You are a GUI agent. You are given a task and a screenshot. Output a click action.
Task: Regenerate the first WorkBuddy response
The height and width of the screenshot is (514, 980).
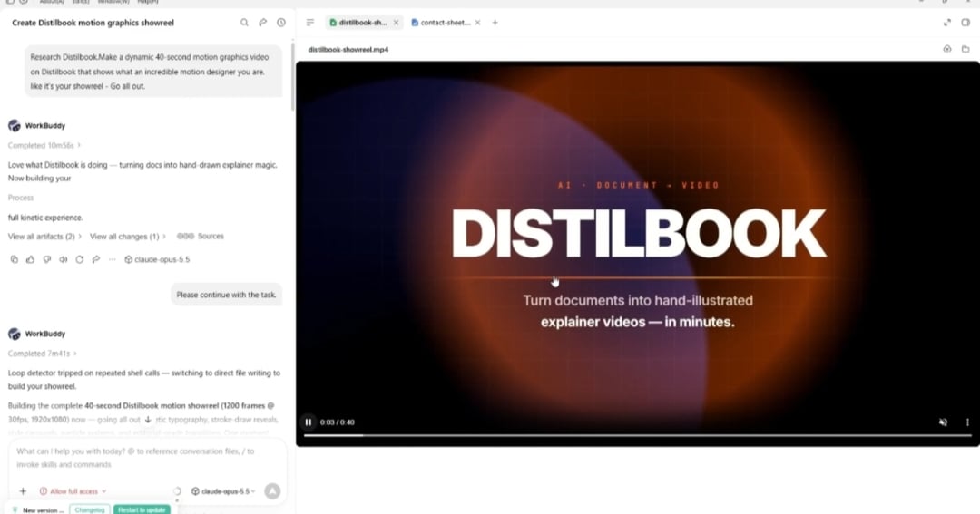79,259
